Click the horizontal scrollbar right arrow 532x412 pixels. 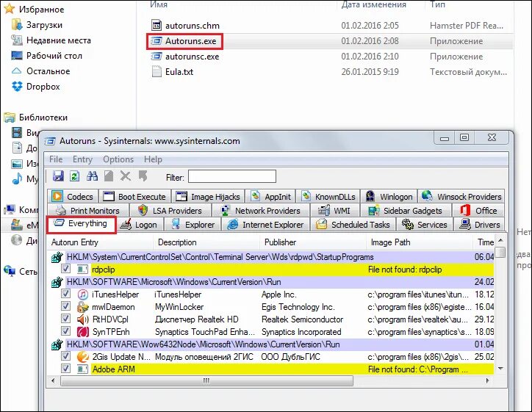point(488,380)
